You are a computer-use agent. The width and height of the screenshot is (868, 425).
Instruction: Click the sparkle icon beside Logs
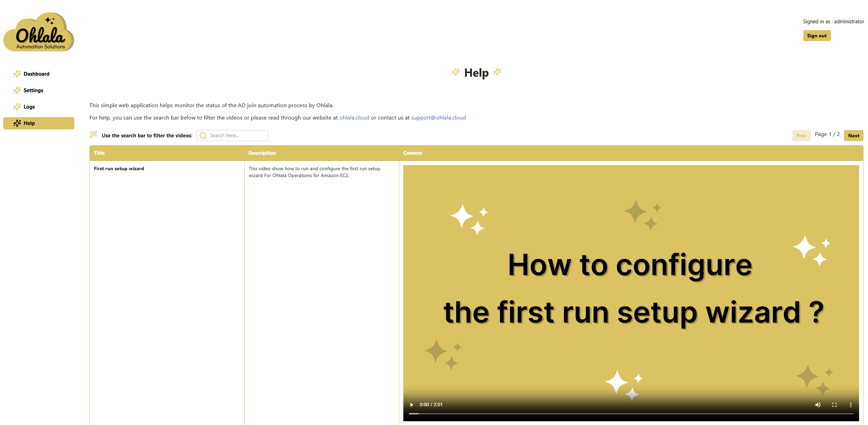click(17, 107)
